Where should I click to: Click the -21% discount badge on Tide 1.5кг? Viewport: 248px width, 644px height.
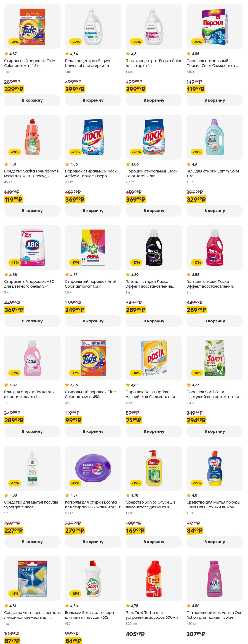pos(14,42)
